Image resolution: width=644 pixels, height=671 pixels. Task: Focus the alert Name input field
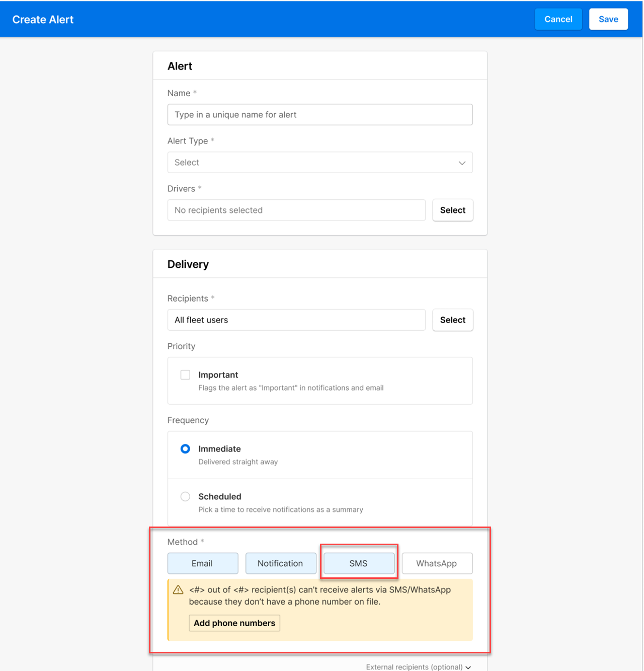pyautogui.click(x=319, y=115)
